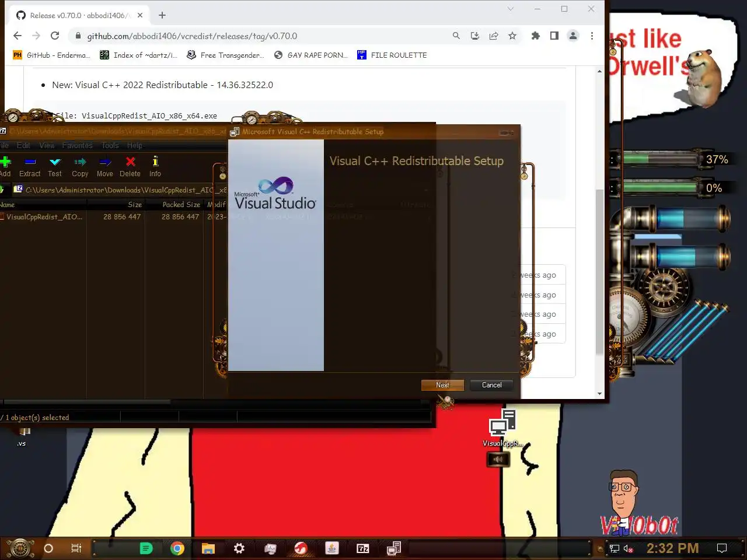747x560 pixels.
Task: Go back in the Chrome browser
Action: (x=18, y=36)
